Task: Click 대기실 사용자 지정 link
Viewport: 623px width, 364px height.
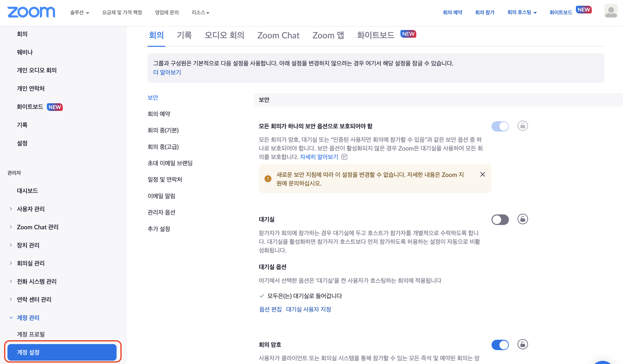Action: pos(308,309)
